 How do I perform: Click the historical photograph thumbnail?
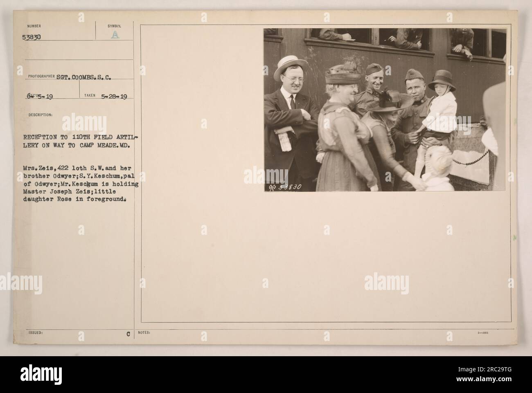click(x=385, y=110)
